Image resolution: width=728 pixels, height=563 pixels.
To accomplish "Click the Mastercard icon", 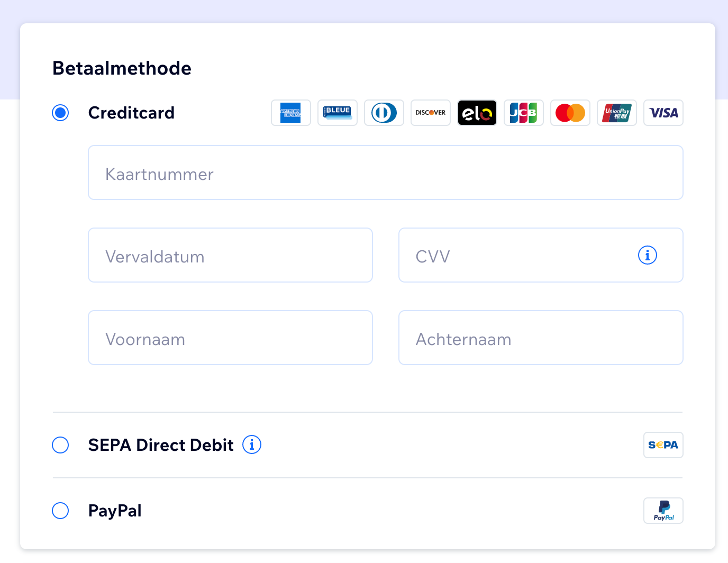I will click(570, 113).
